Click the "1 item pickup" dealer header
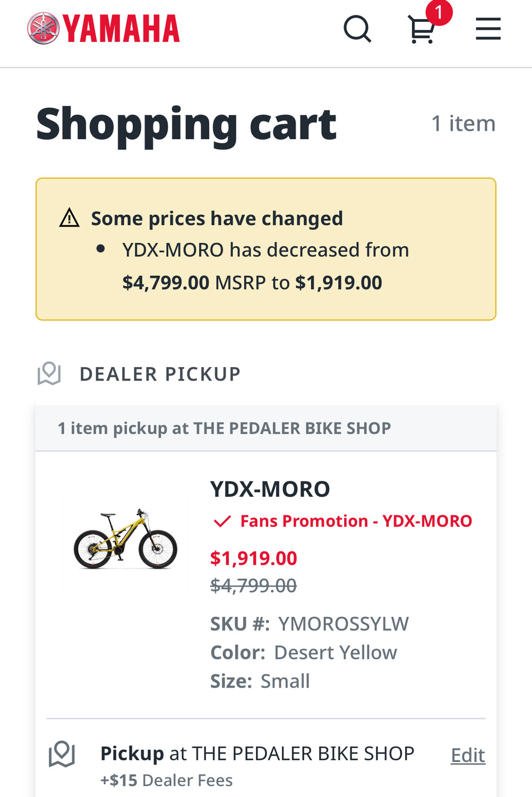 pos(224,428)
